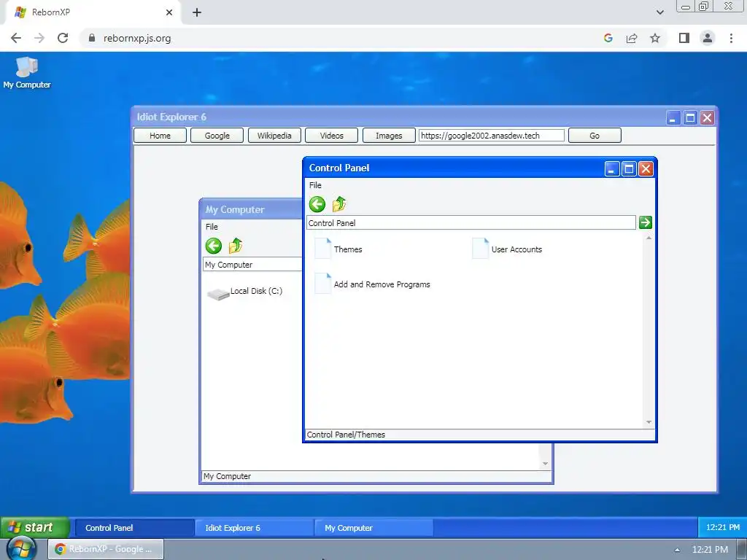Viewport: 747px width, 560px height.
Task: Click the browser back arrow
Action: pos(16,38)
